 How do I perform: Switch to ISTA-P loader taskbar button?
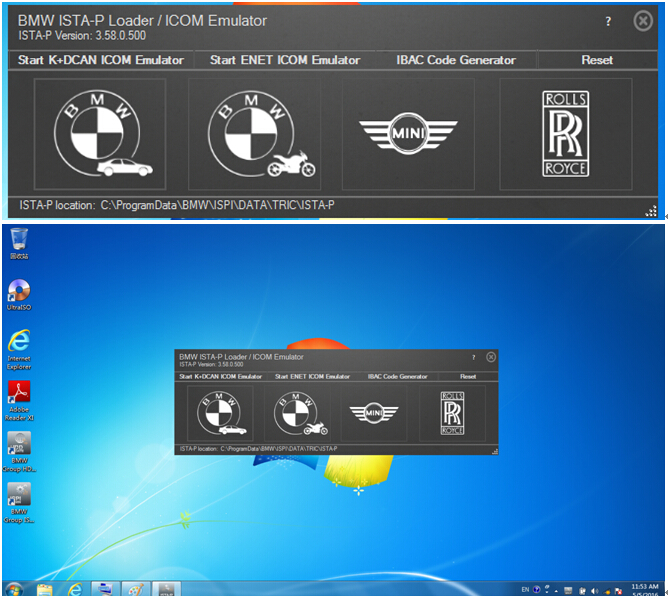[x=167, y=589]
